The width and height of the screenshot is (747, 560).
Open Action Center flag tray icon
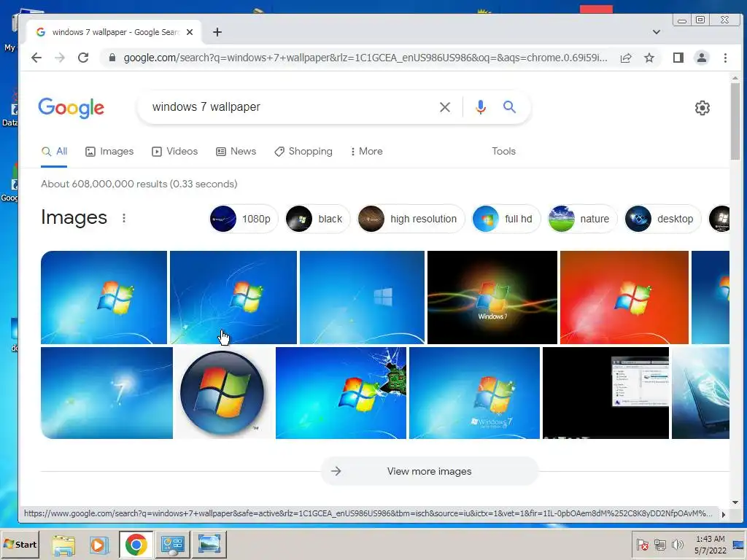(x=642, y=544)
